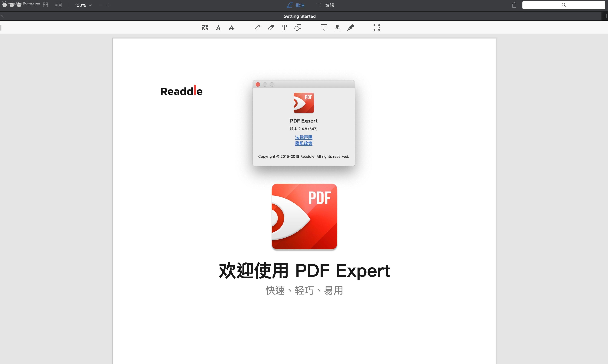This screenshot has height=364, width=608.
Task: Click the 快速、轻巧、易用 subtitle
Action: click(x=304, y=290)
